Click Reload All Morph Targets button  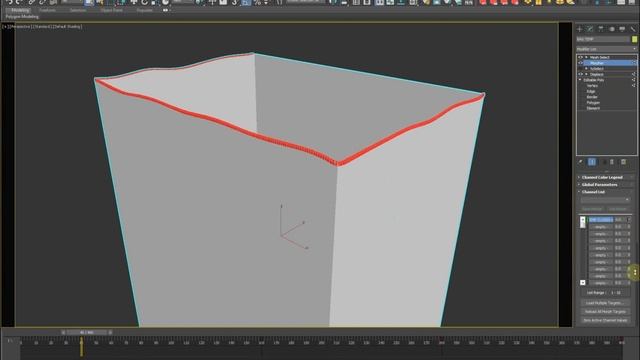pyautogui.click(x=605, y=312)
